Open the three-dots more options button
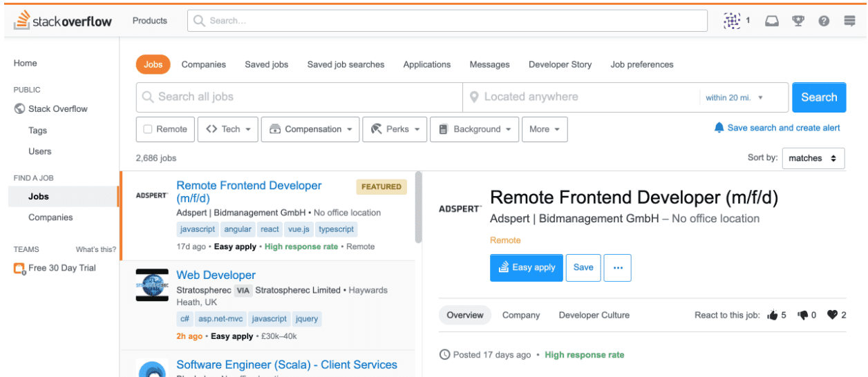Viewport: 868px width, 377px height. [617, 268]
